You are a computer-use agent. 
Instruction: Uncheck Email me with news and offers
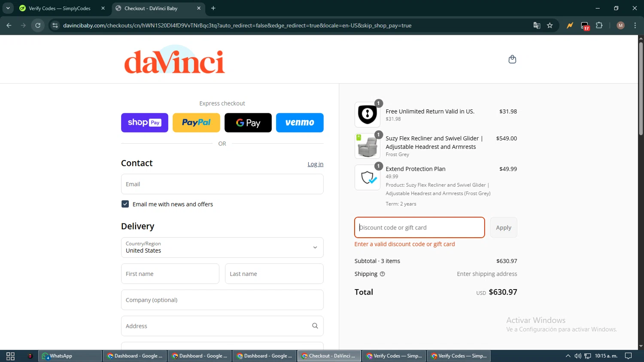(125, 204)
